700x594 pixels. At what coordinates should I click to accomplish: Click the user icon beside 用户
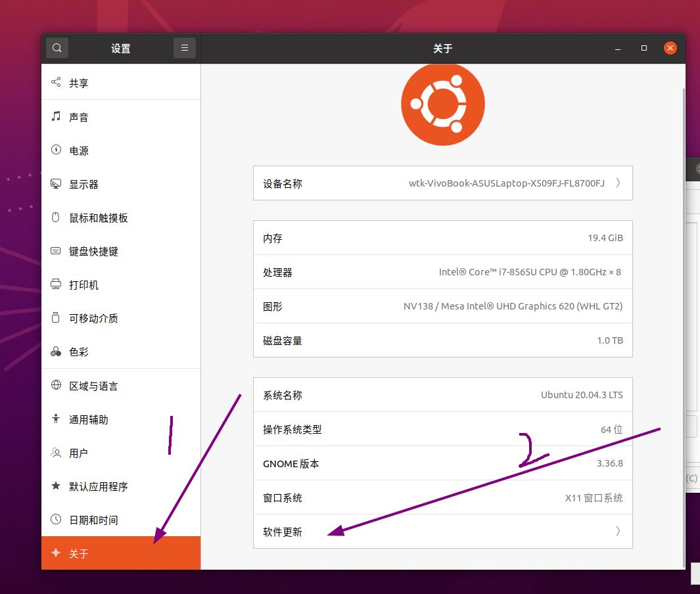[x=56, y=453]
